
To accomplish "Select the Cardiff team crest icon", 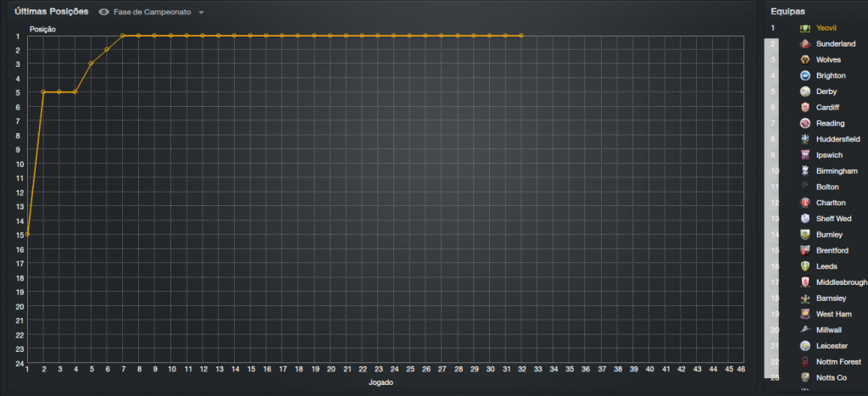I will point(804,108).
